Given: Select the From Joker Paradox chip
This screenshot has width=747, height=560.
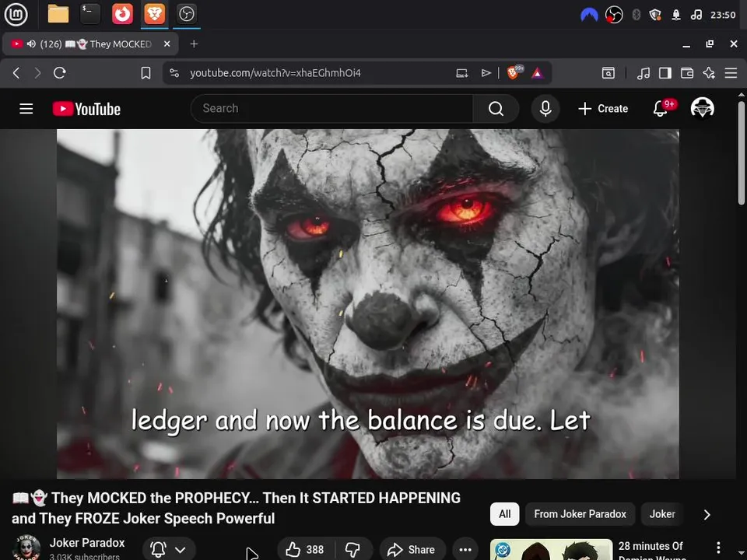Looking at the screenshot, I should click(580, 514).
